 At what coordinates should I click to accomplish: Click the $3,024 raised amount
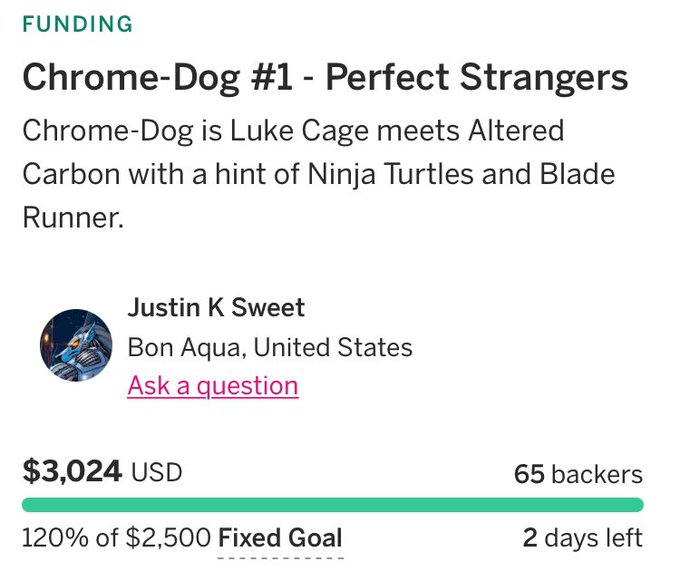(72, 471)
